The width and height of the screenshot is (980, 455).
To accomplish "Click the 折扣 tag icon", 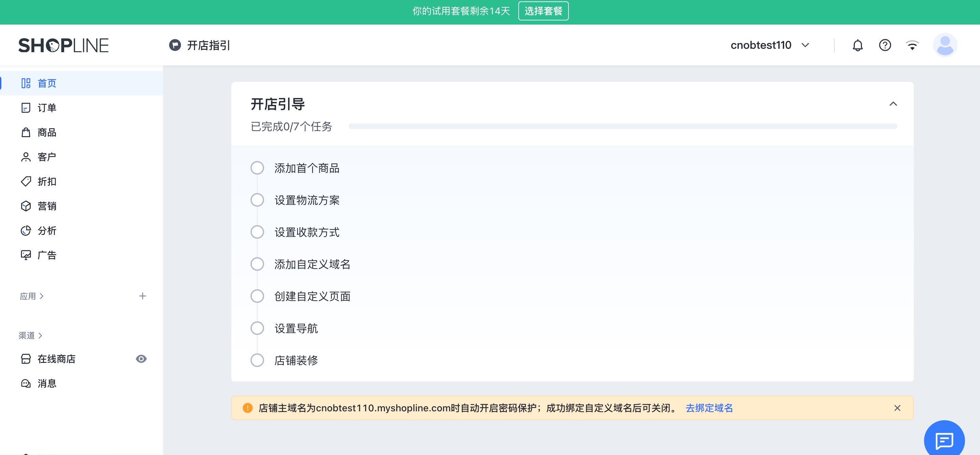I will [26, 181].
